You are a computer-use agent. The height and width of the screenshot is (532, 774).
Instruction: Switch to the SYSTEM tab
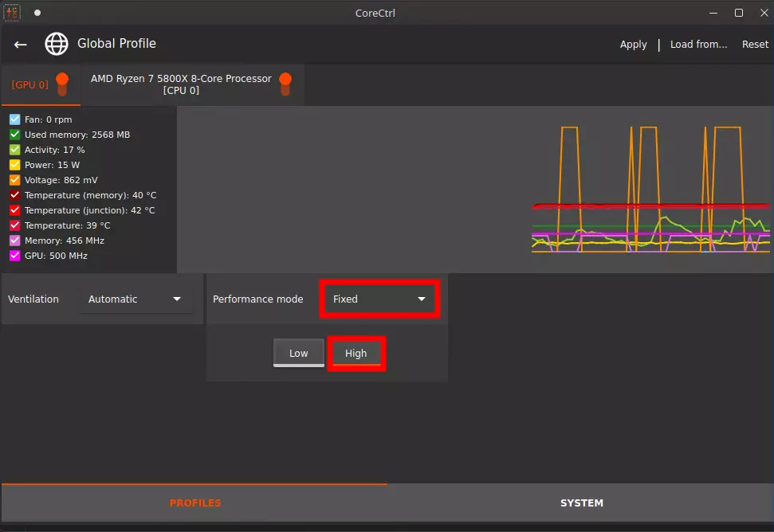581,503
